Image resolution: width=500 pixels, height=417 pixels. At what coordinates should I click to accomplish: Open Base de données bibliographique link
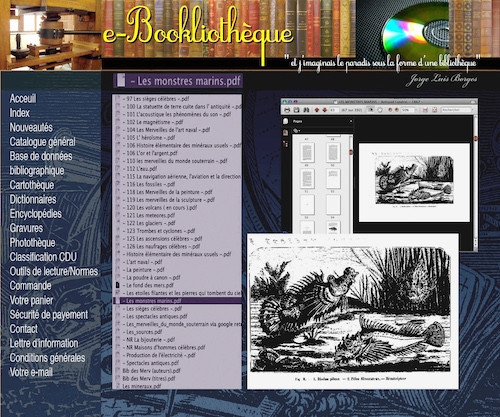click(41, 163)
